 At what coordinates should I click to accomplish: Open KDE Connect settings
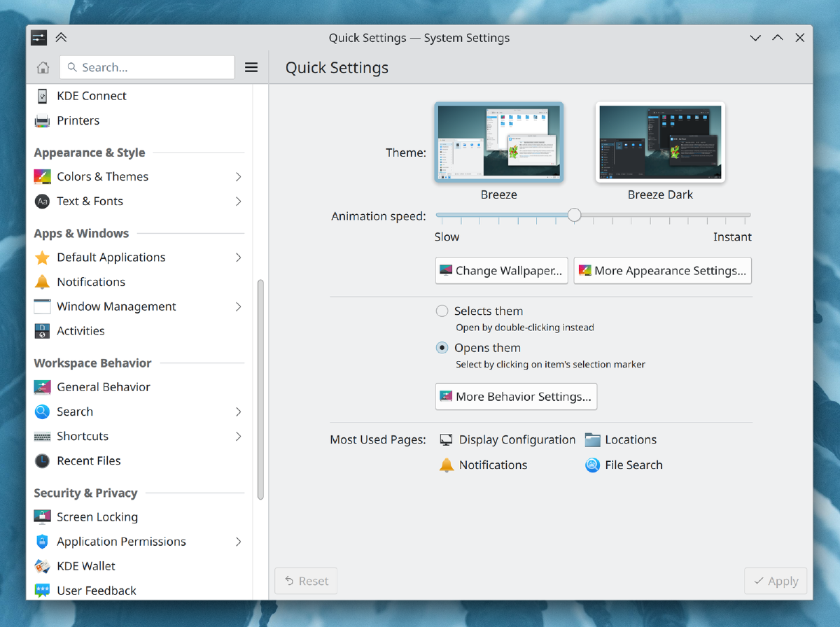coord(91,96)
